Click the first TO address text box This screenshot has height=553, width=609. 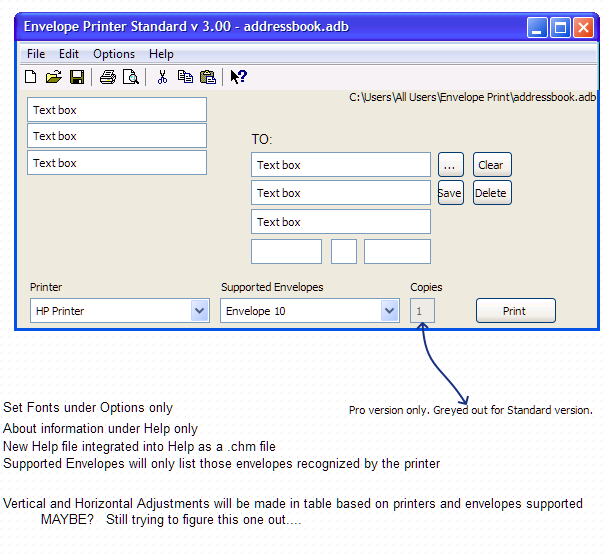tap(341, 165)
